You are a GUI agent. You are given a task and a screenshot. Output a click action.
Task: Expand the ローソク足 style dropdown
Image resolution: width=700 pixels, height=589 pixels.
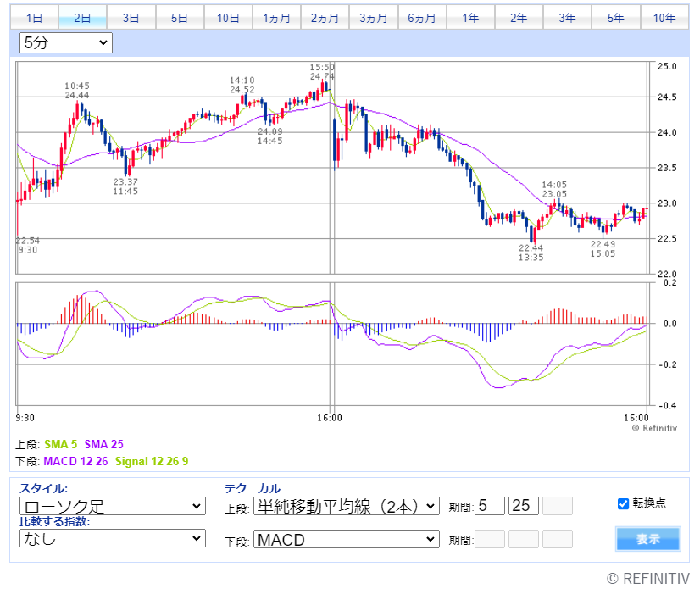(x=112, y=506)
